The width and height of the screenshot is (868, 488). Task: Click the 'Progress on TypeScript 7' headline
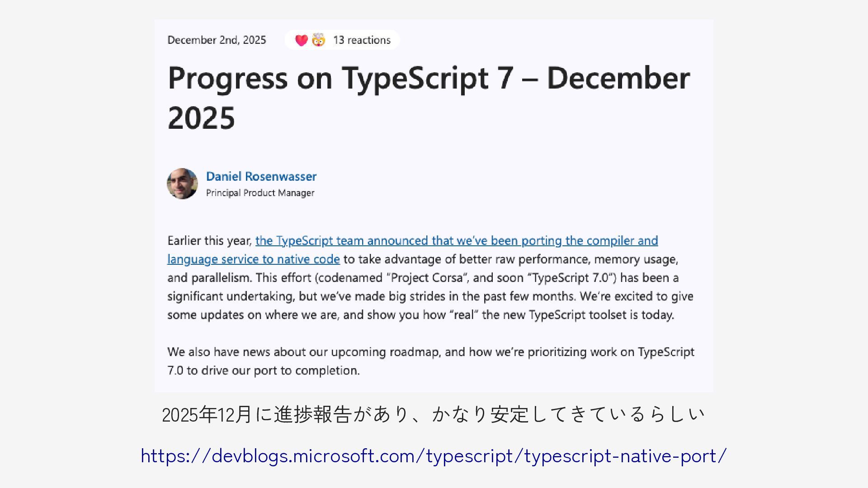click(339, 78)
